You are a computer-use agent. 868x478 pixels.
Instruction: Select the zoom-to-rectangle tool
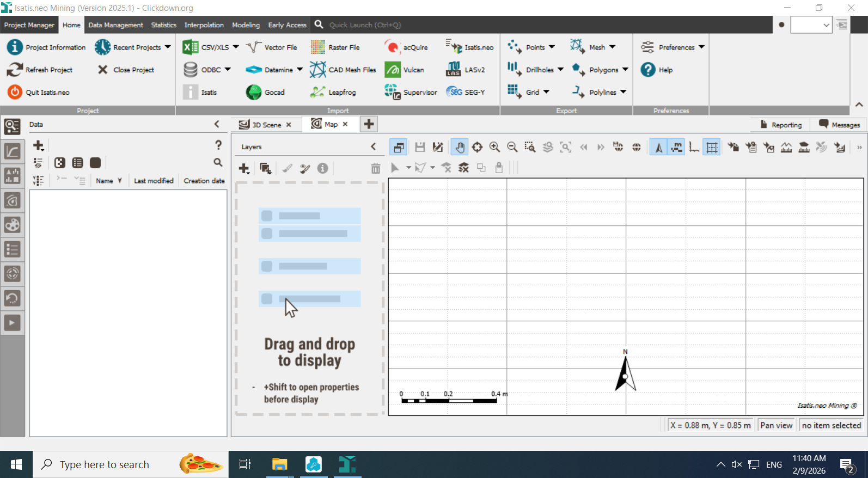(530, 147)
